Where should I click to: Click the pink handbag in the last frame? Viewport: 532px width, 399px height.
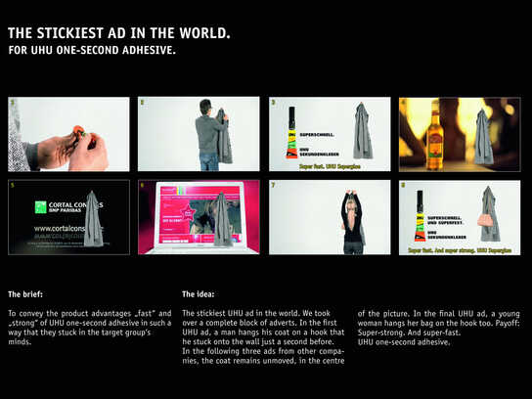[x=485, y=220]
